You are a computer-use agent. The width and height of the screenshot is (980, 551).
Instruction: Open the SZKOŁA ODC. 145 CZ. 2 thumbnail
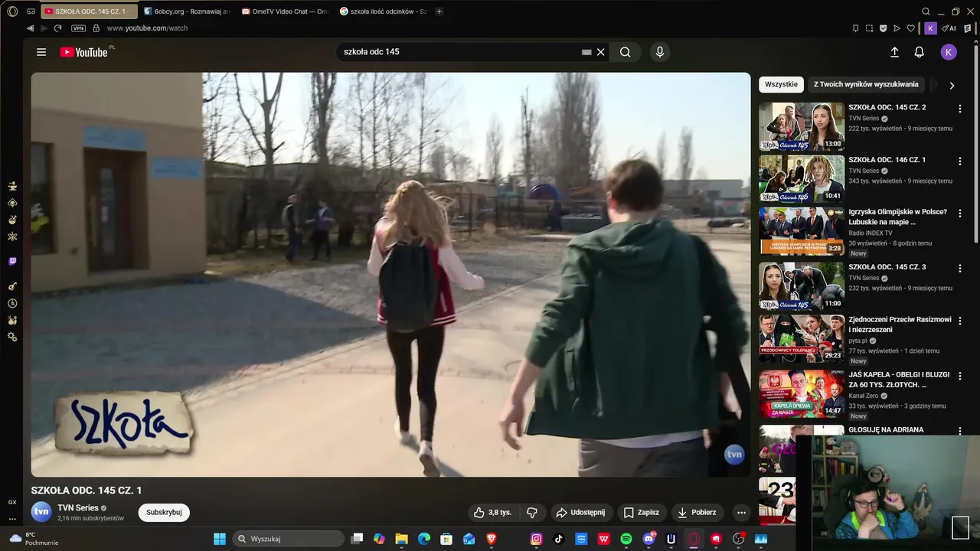[802, 126]
